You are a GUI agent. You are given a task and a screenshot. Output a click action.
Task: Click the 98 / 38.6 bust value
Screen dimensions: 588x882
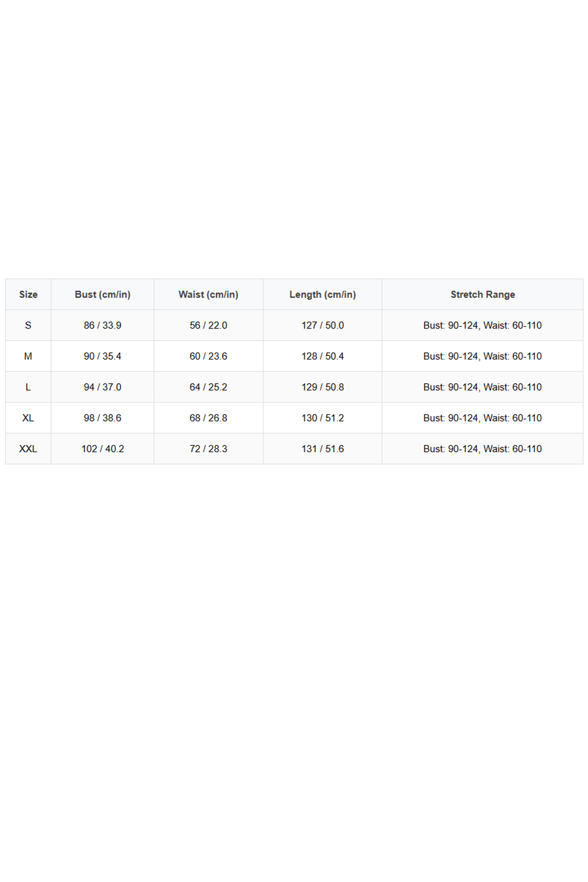103,418
